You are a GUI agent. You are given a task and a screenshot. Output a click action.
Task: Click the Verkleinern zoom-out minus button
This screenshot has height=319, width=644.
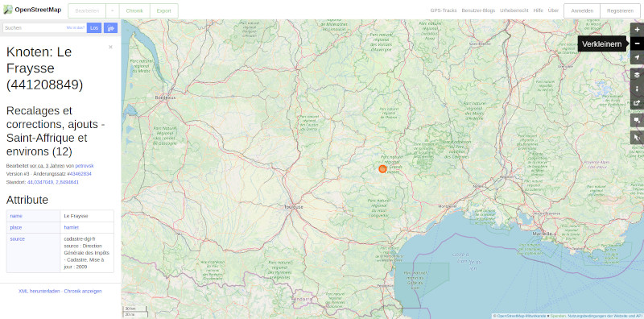[x=637, y=43]
